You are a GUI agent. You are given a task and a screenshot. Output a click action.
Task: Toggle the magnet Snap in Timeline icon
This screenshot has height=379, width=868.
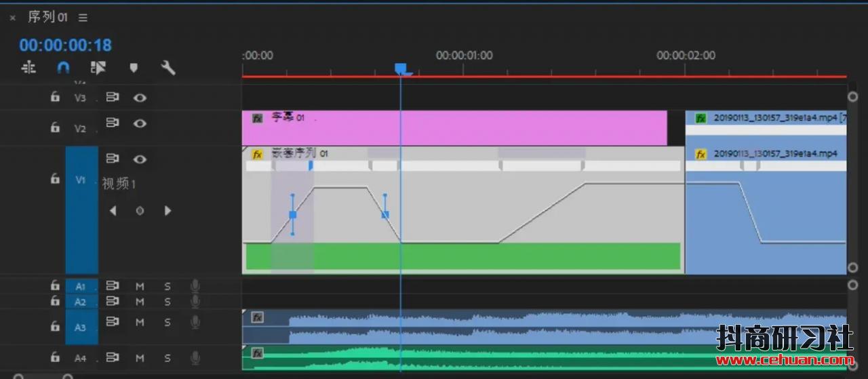coord(63,68)
